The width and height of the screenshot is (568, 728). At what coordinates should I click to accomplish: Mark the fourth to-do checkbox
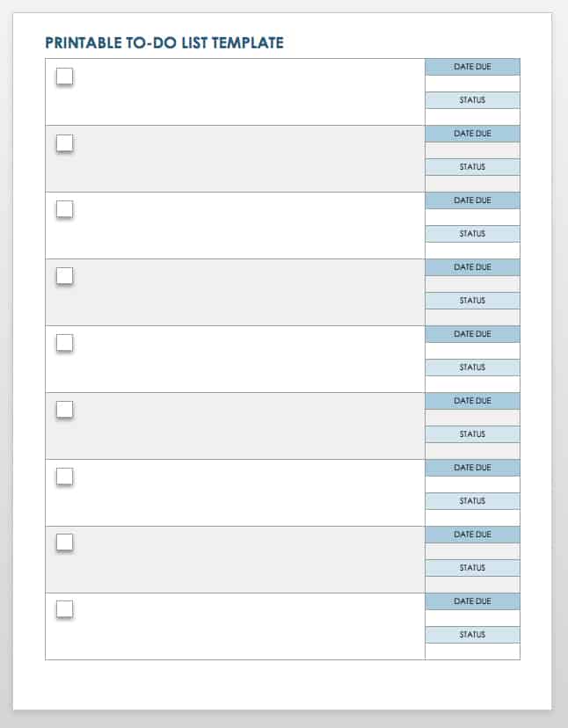coord(64,276)
